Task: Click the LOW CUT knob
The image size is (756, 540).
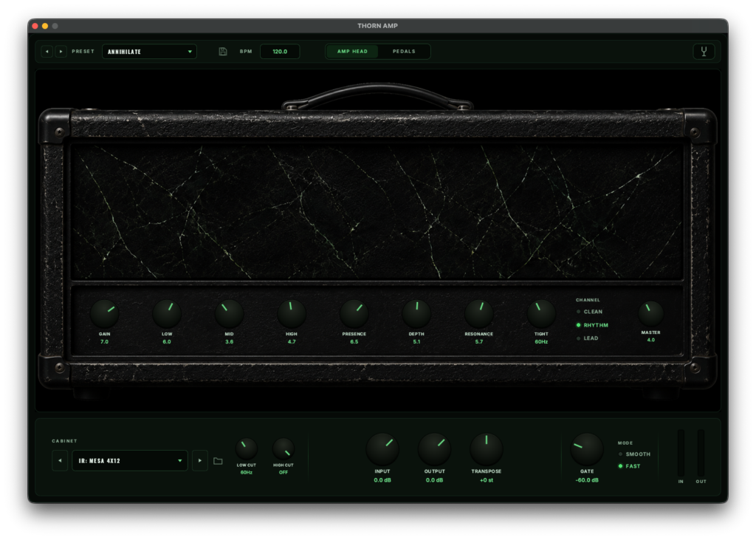Action: click(x=247, y=449)
